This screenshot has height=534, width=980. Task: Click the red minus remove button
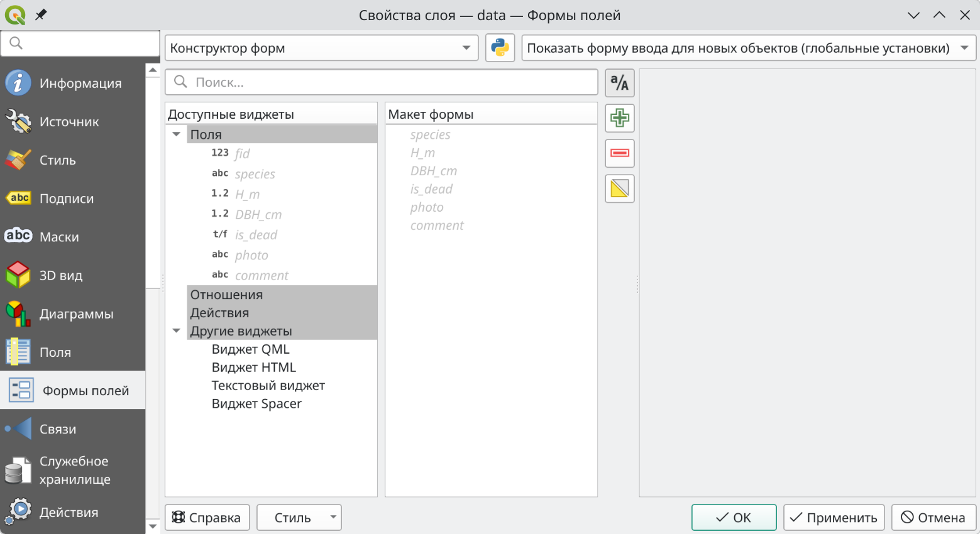coord(620,153)
